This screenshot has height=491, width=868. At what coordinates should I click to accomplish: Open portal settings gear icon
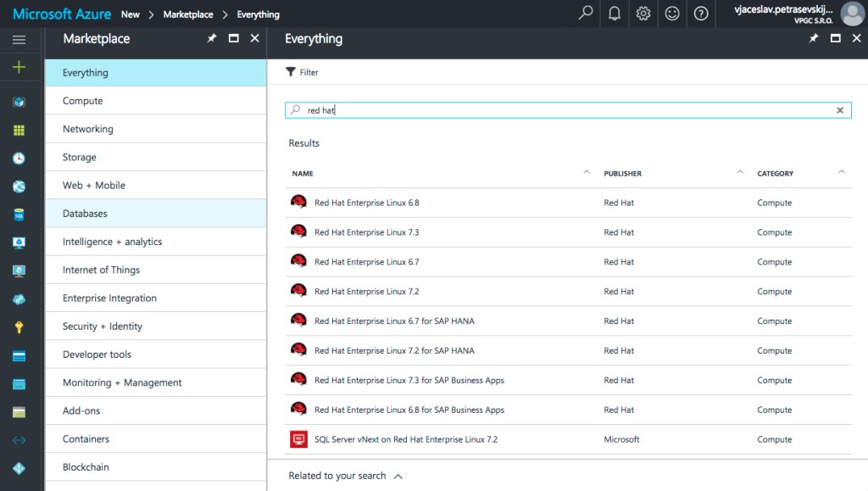[x=643, y=14]
